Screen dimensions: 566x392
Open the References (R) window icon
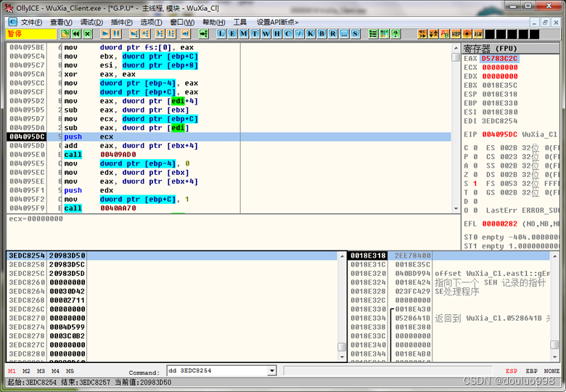point(333,34)
